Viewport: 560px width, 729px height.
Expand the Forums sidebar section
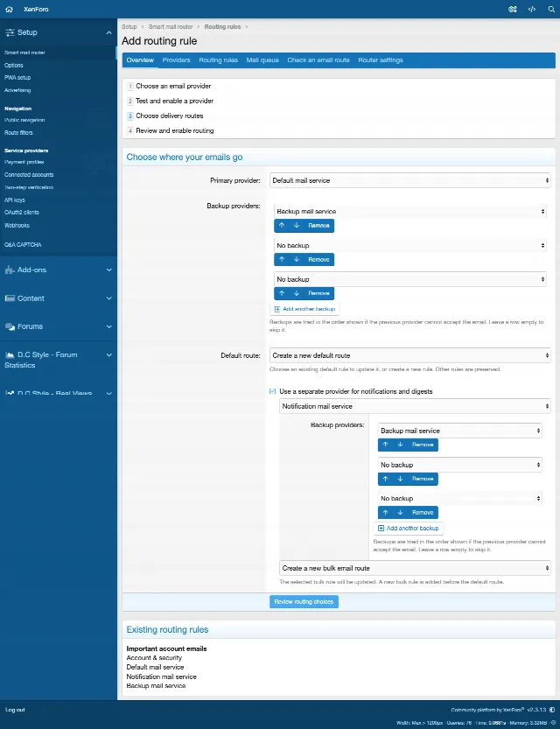tap(108, 326)
